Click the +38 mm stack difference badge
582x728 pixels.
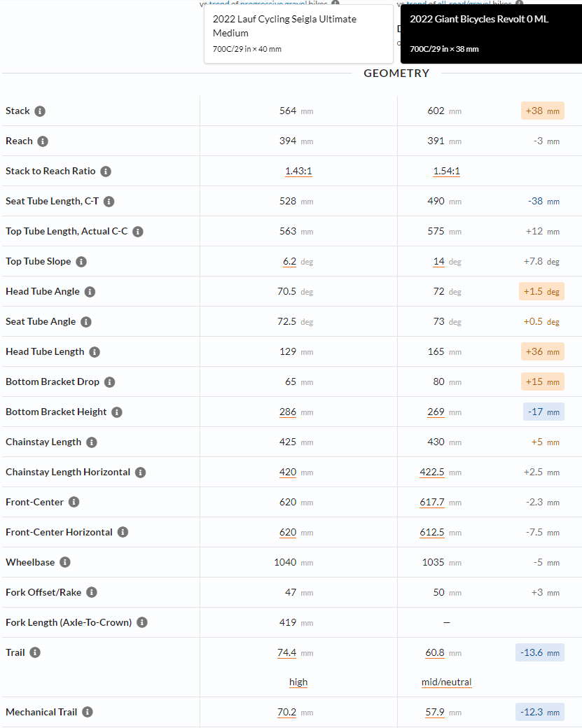pyautogui.click(x=542, y=111)
